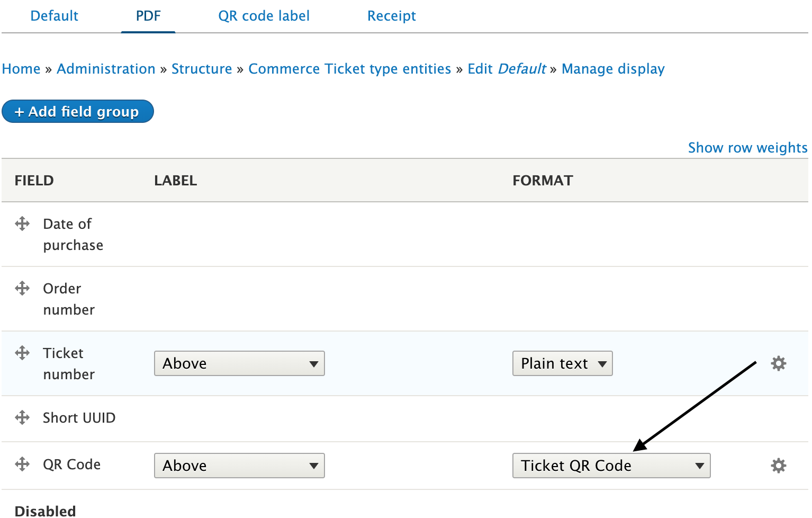Open the Ticket number label dropdown
The height and width of the screenshot is (518, 812).
pos(239,363)
